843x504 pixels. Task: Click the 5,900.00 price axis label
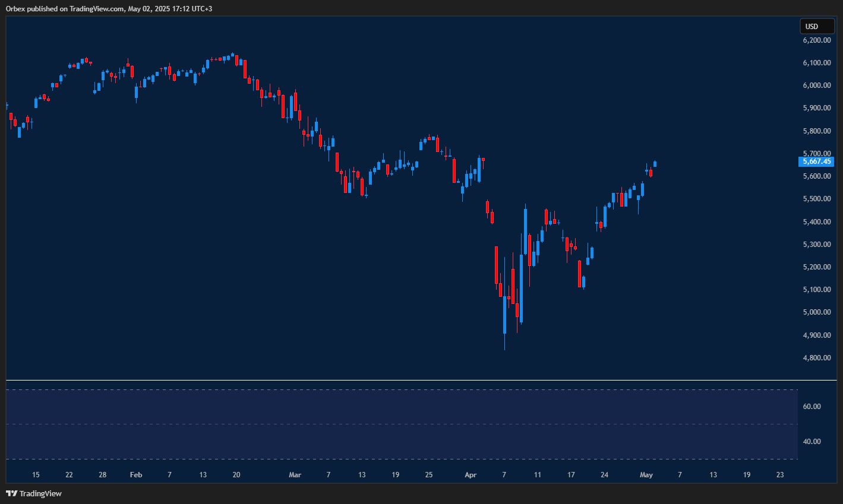click(x=816, y=108)
